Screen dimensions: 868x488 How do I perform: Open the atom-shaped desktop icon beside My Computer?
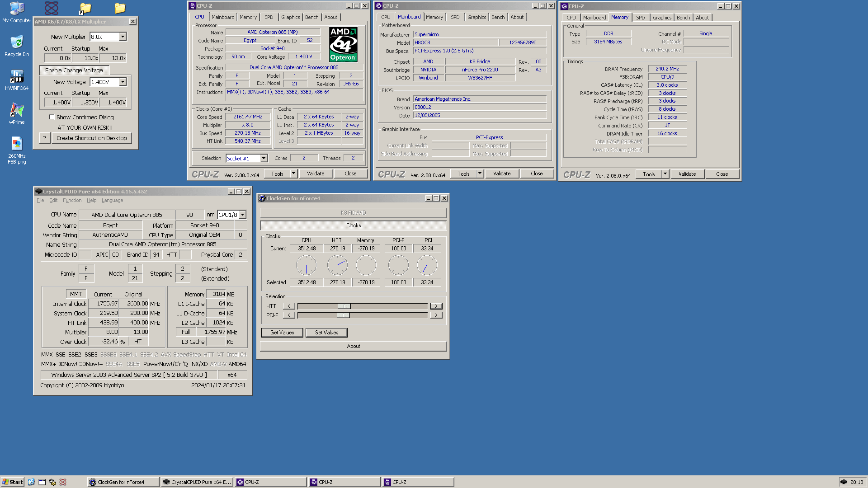pyautogui.click(x=51, y=8)
